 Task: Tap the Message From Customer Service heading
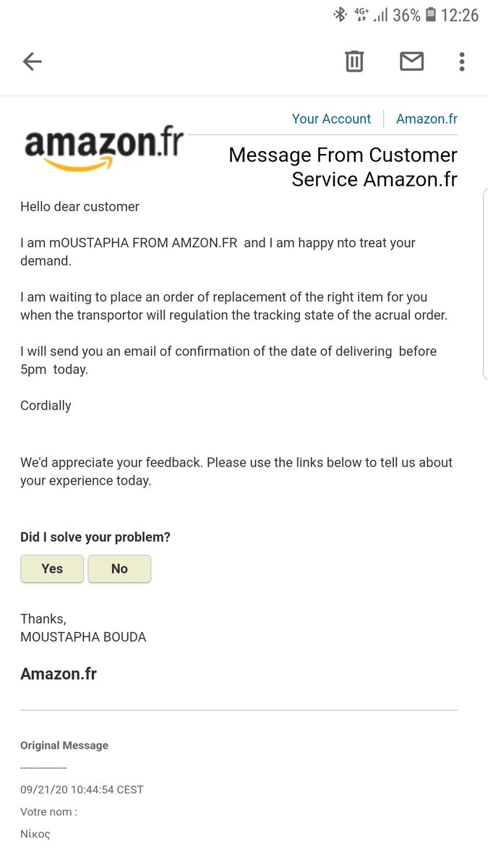click(x=343, y=166)
